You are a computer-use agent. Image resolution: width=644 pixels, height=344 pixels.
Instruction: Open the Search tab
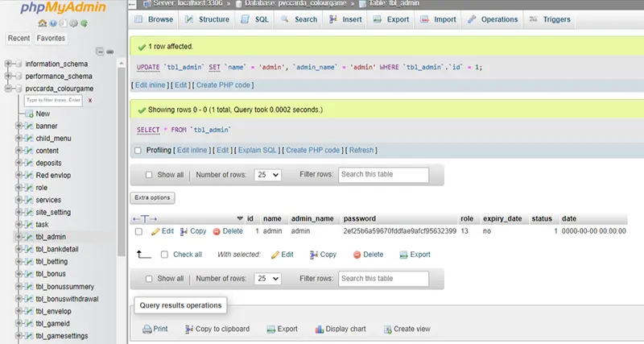tap(299, 19)
